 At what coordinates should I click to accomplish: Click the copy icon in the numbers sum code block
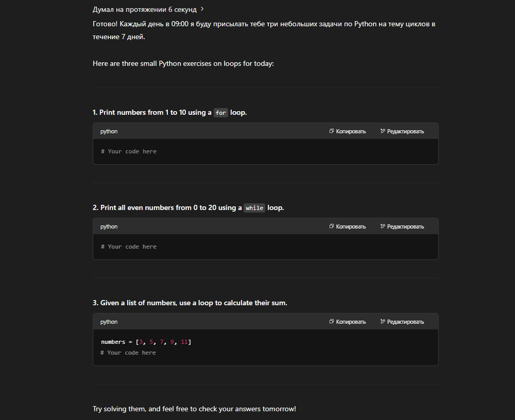pos(331,322)
